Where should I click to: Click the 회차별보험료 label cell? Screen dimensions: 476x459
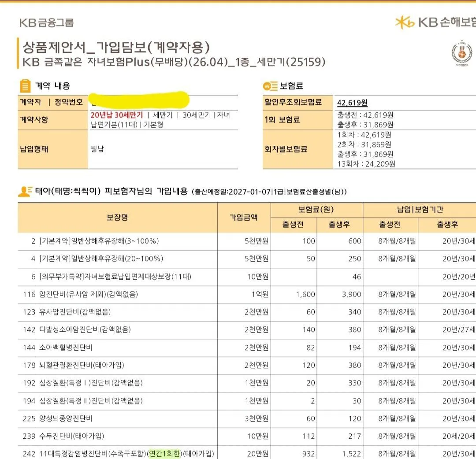tap(298, 149)
